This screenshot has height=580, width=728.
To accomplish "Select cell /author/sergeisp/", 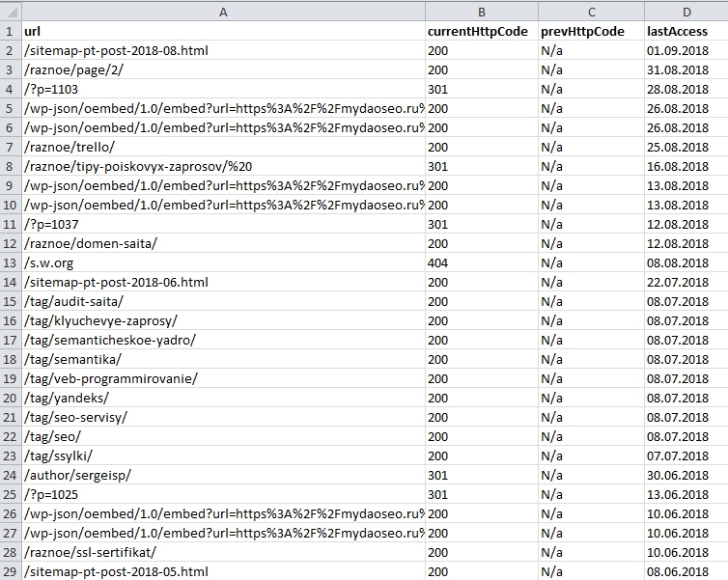I will pos(223,475).
